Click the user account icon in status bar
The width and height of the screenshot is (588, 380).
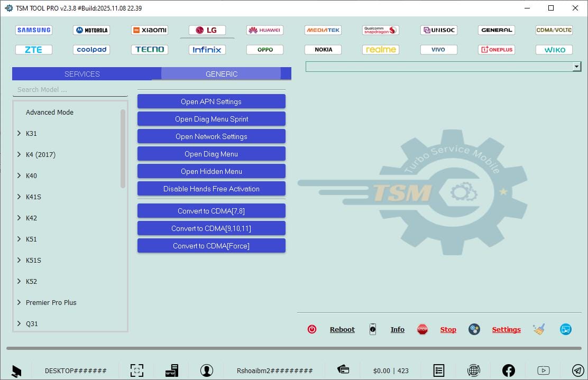pos(207,370)
